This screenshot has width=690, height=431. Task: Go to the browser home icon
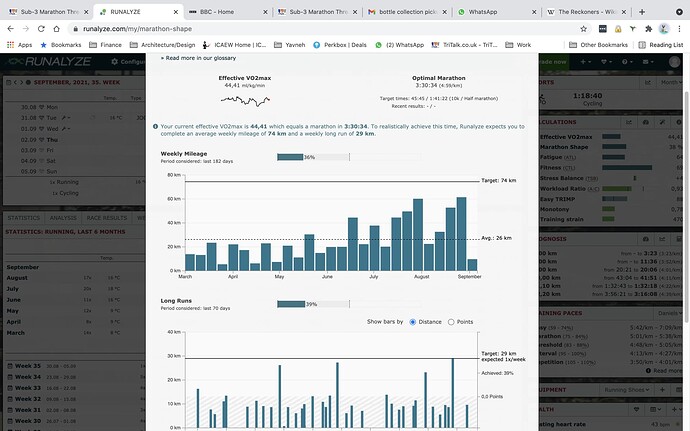[x=56, y=29]
